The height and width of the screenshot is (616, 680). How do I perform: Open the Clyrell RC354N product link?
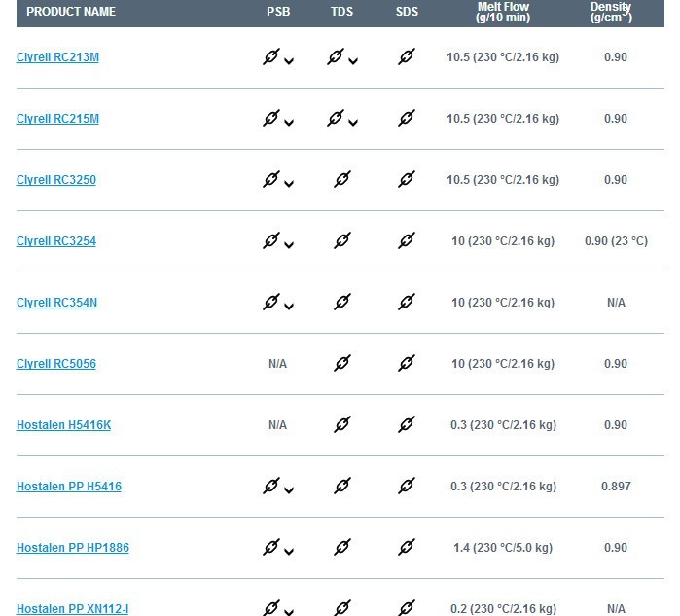(x=56, y=303)
